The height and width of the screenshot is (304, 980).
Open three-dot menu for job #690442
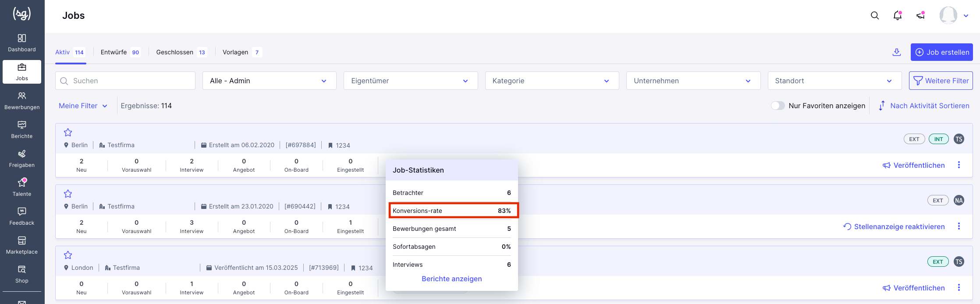(x=959, y=226)
